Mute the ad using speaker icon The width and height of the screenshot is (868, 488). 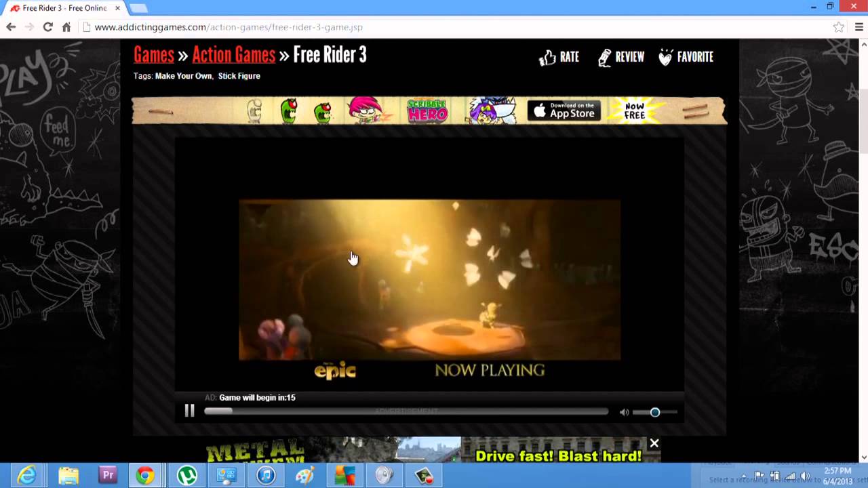624,412
